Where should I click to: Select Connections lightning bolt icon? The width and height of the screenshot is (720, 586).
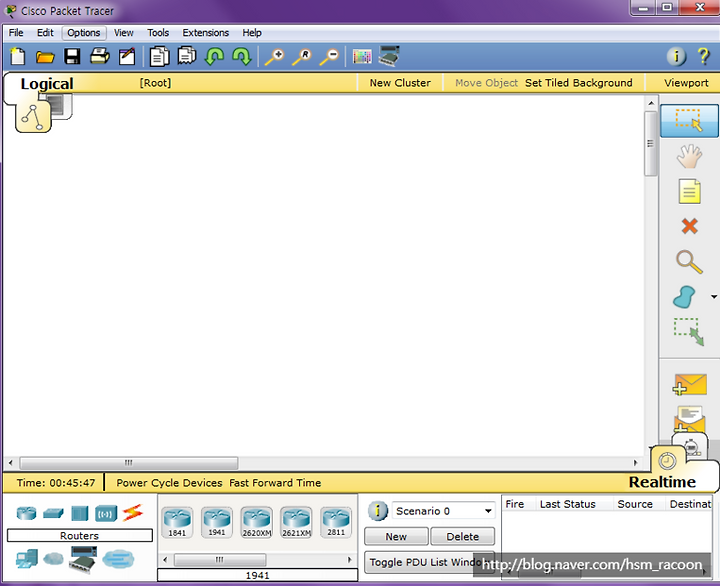[133, 513]
